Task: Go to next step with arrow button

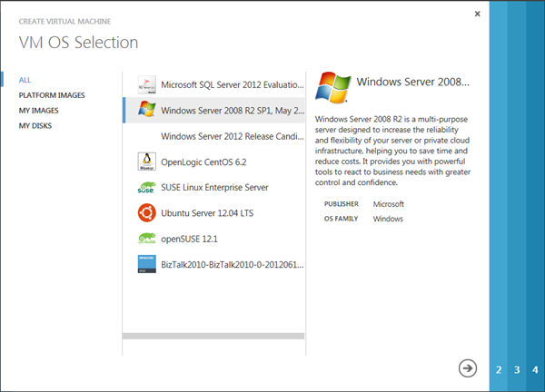Action: (468, 368)
